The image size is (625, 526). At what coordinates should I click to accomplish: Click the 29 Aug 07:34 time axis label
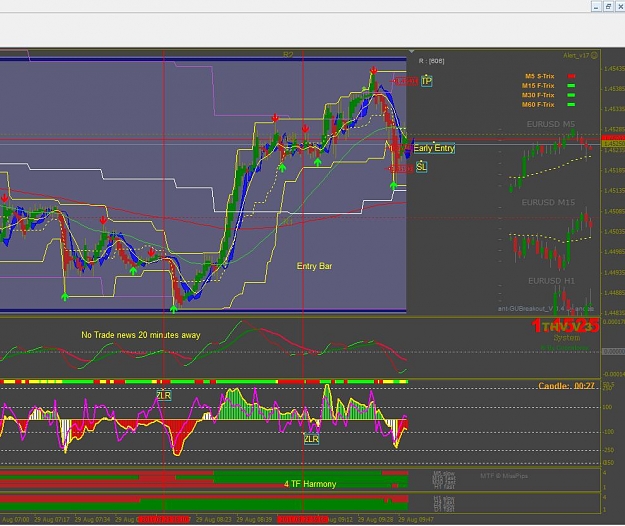point(92,520)
